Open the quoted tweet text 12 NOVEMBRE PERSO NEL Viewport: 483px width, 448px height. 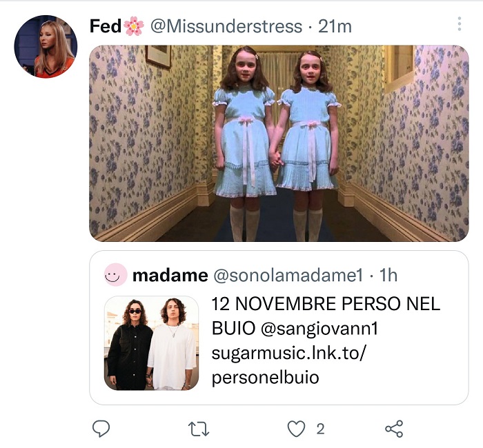click(x=326, y=304)
